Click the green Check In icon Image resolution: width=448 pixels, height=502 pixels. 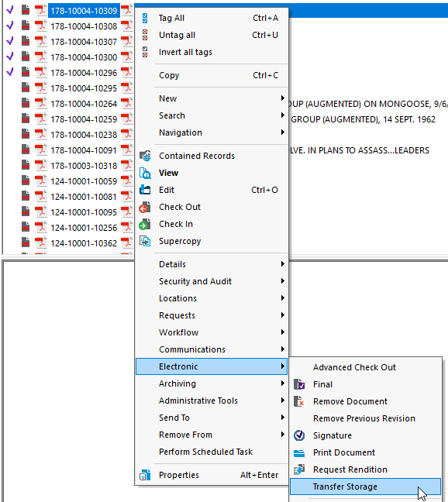coord(145,224)
